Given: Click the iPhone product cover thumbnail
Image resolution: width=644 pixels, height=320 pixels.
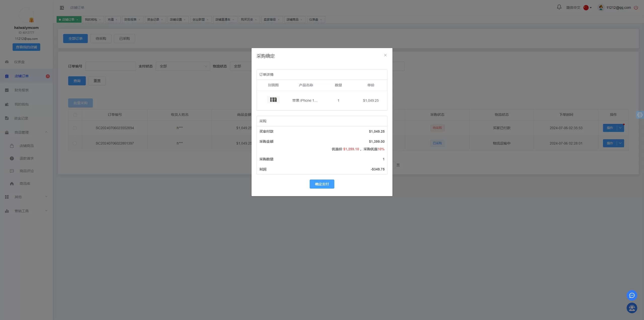Looking at the screenshot, I should click(273, 100).
